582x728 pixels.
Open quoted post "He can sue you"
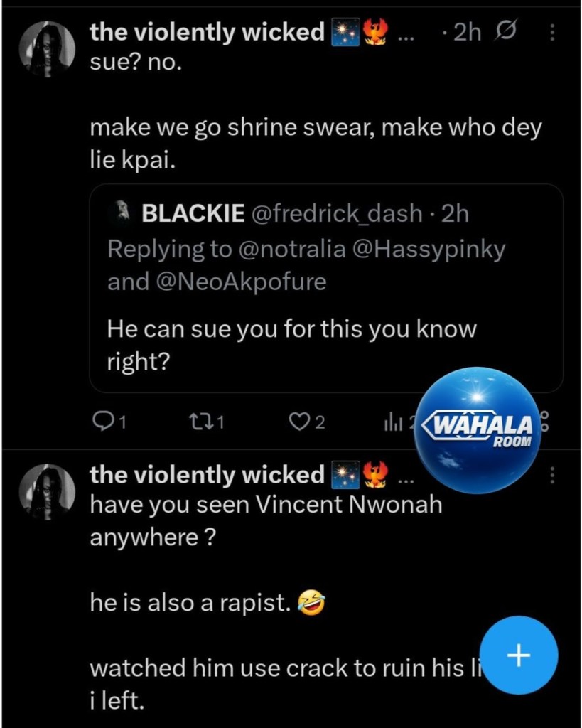click(291, 346)
